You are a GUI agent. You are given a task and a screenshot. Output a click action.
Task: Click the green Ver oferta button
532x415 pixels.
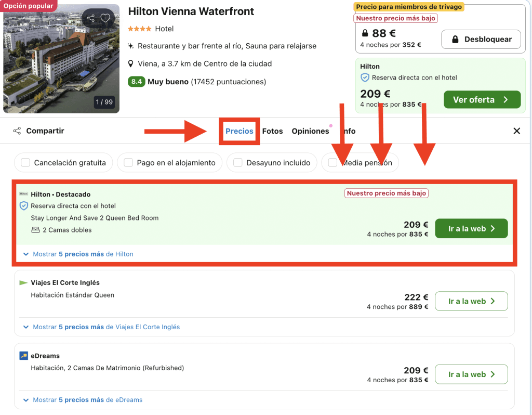coord(482,100)
